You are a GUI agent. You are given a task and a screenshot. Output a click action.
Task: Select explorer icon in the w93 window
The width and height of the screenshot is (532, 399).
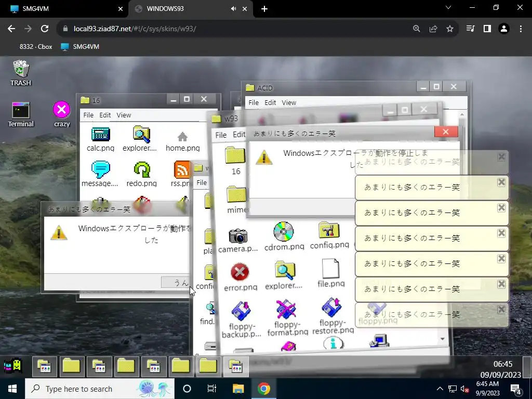pos(284,275)
